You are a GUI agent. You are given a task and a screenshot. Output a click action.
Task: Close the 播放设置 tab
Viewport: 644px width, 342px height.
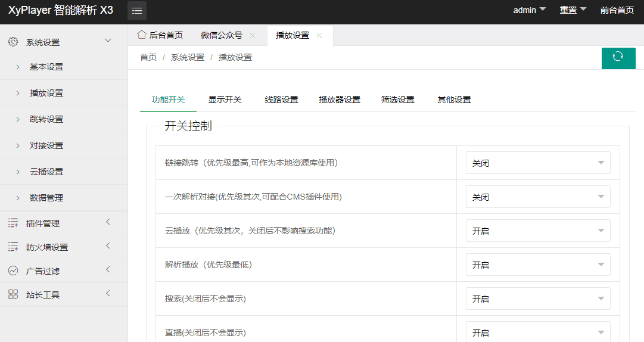(x=319, y=36)
